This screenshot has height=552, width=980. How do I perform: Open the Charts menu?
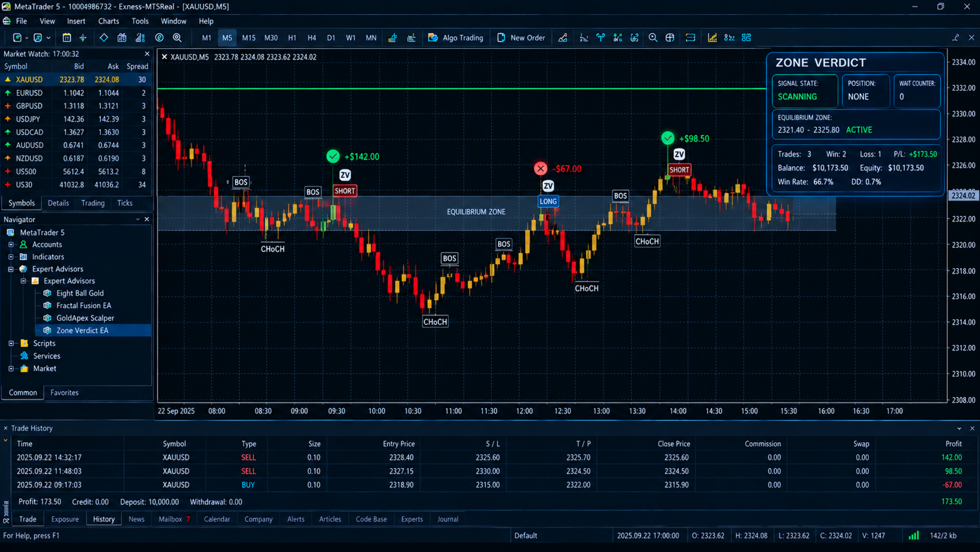click(x=108, y=21)
